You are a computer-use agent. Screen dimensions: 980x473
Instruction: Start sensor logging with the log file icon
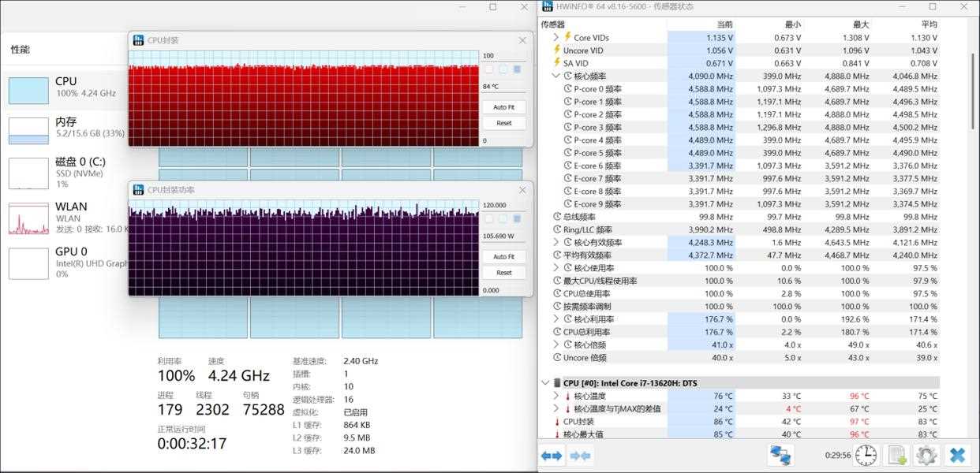pos(897,455)
